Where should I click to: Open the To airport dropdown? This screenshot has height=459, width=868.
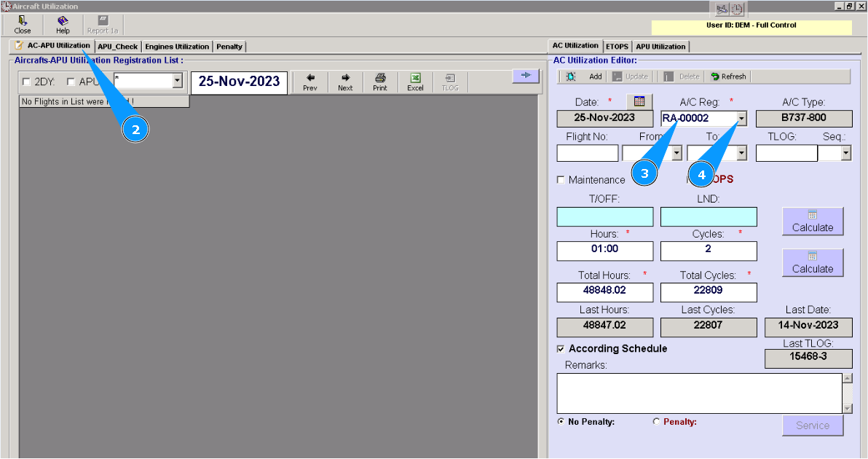click(742, 153)
